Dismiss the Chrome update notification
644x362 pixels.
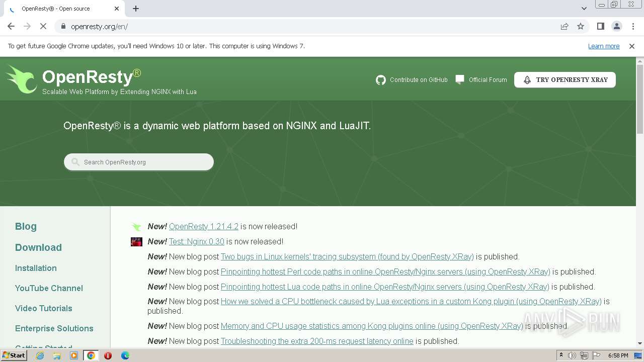tap(632, 46)
